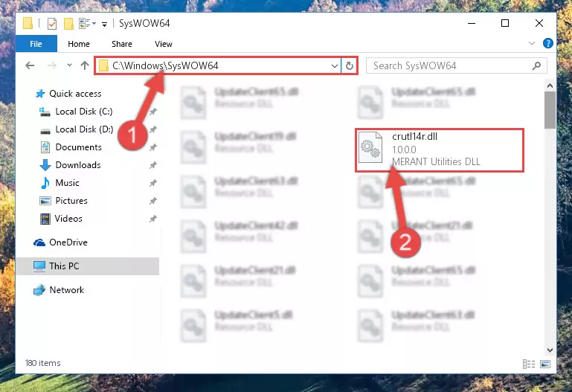The image size is (572, 392).
Task: Click the scroll down arrow of file list
Action: (x=550, y=350)
